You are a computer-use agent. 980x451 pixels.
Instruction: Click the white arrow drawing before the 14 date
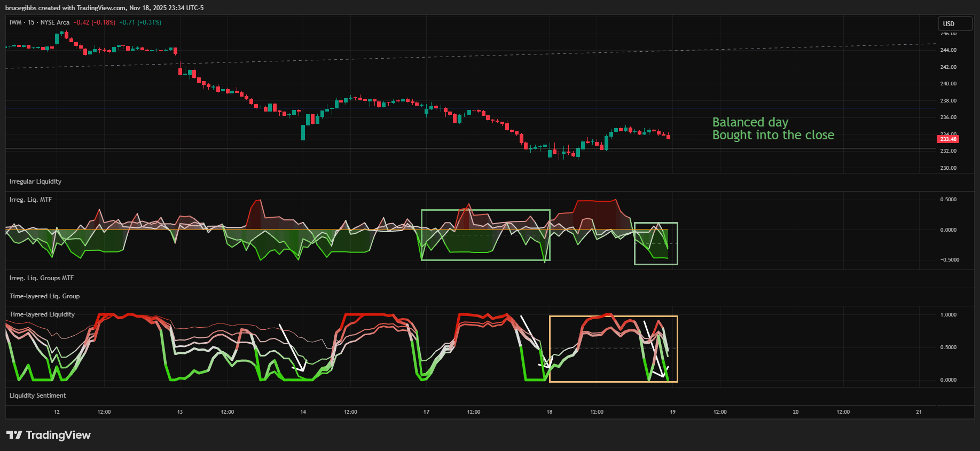291,346
